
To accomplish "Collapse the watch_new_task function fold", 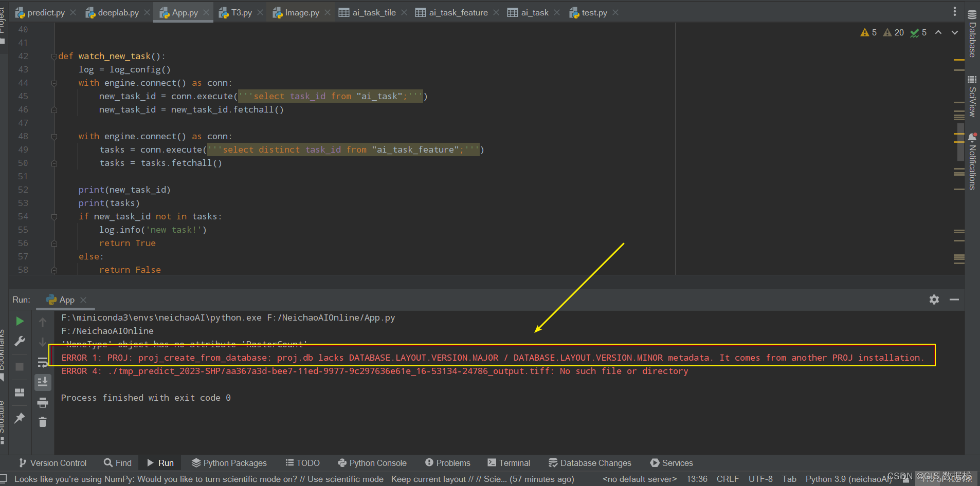I will pos(54,57).
